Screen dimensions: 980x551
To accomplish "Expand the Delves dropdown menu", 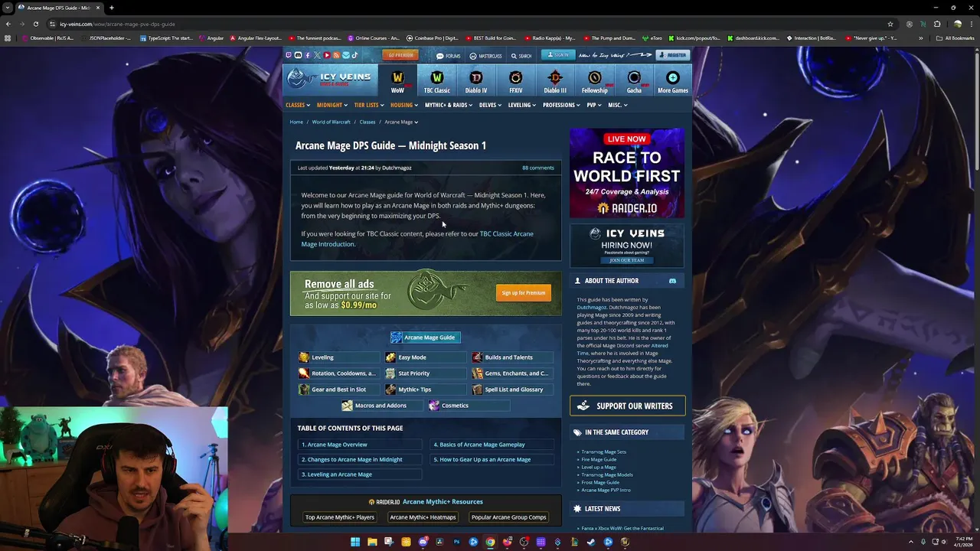I will [x=491, y=105].
